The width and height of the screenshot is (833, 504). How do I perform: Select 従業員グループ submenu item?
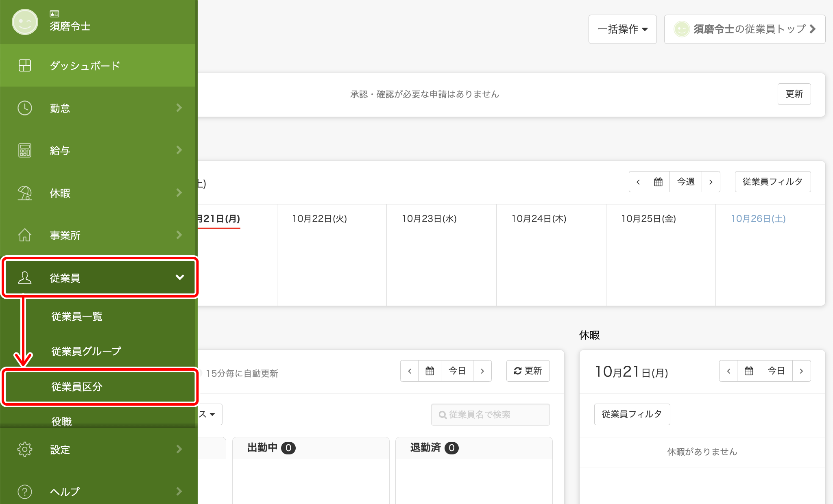(x=86, y=351)
